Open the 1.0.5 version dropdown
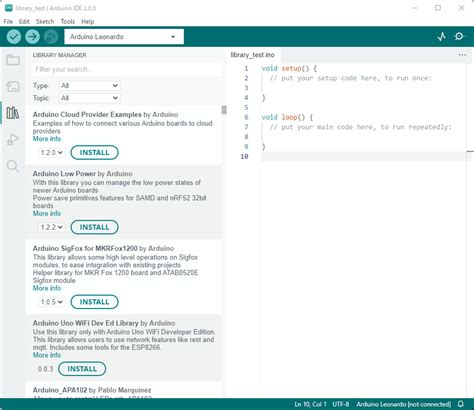474x410 pixels. tap(51, 302)
